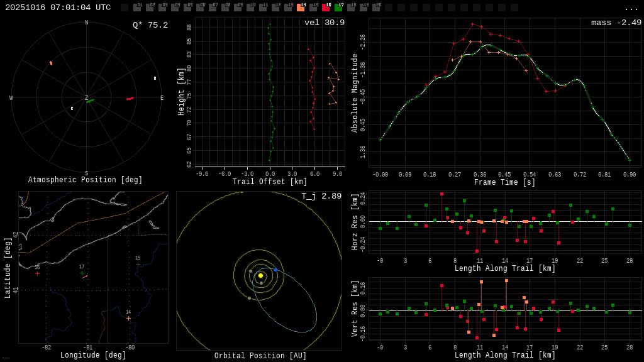The width and height of the screenshot is (644, 362).
Task: Click the Q* 75.2 value label
Action: (x=150, y=25)
